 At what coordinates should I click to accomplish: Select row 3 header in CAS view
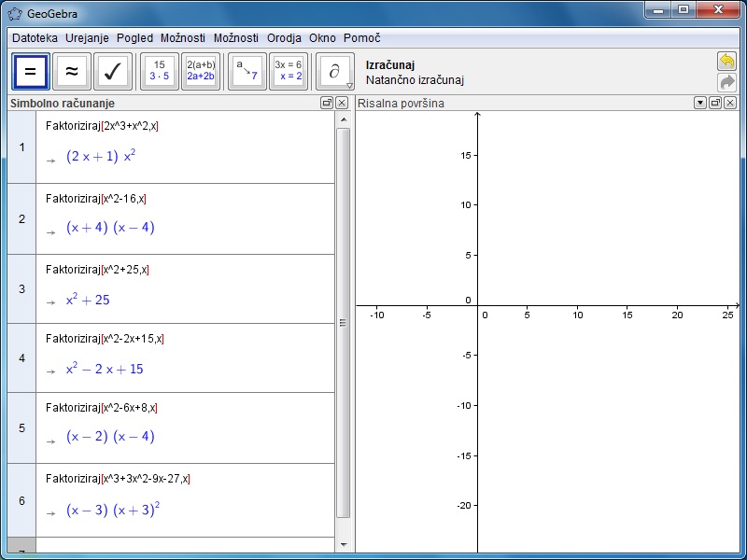pyautogui.click(x=21, y=289)
